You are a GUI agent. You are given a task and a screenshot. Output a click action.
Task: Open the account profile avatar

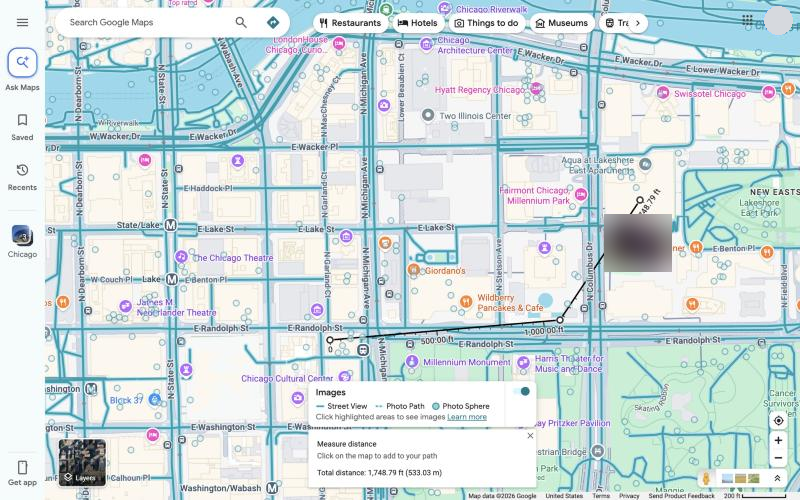point(779,20)
